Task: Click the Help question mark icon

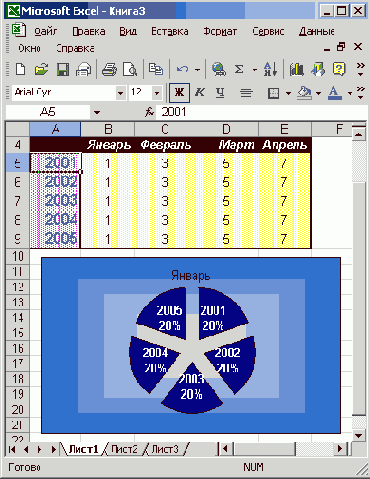Action: 339,69
